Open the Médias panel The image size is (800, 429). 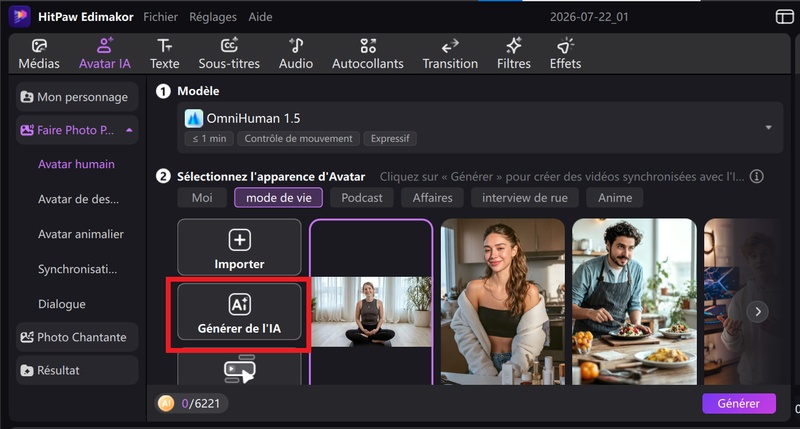pyautogui.click(x=39, y=54)
